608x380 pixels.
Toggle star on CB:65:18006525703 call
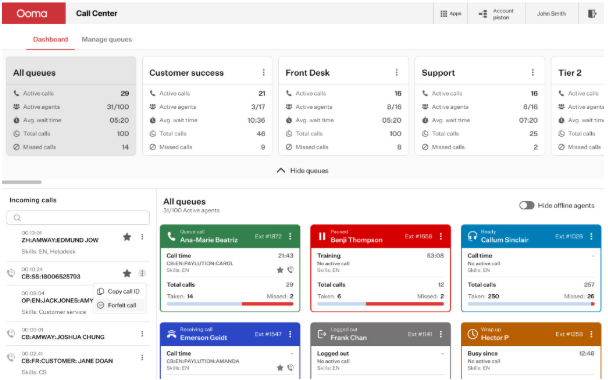point(127,273)
